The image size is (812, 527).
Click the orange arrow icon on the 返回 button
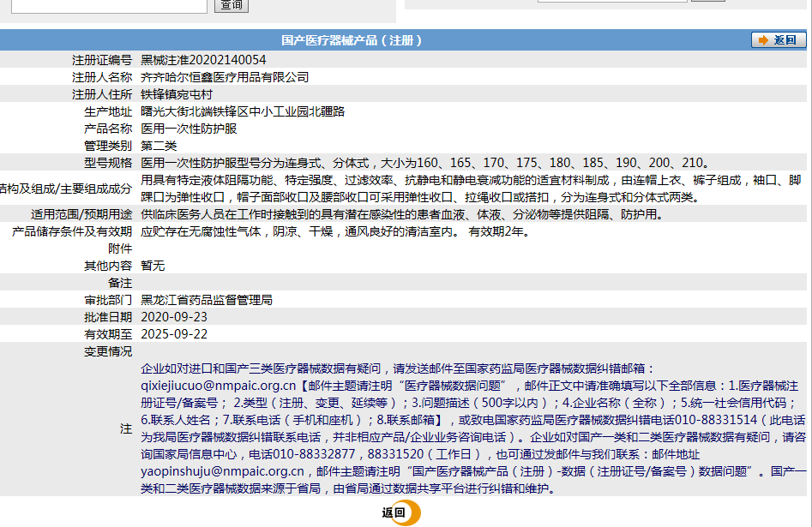click(761, 39)
